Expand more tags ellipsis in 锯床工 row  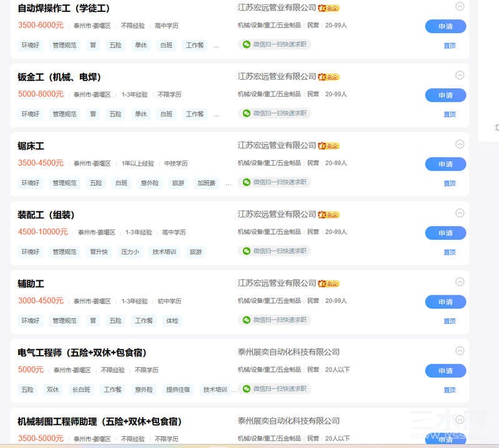pos(228,184)
